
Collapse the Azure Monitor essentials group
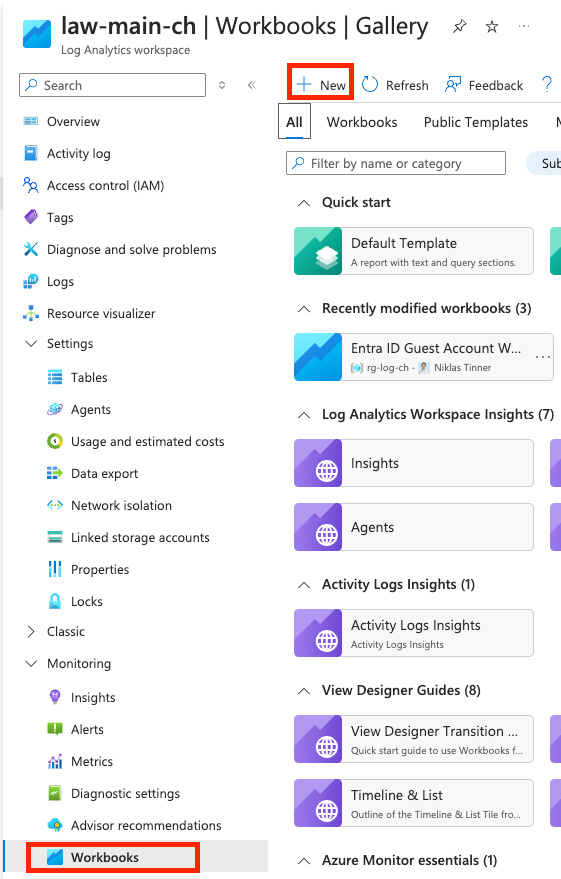point(304,860)
